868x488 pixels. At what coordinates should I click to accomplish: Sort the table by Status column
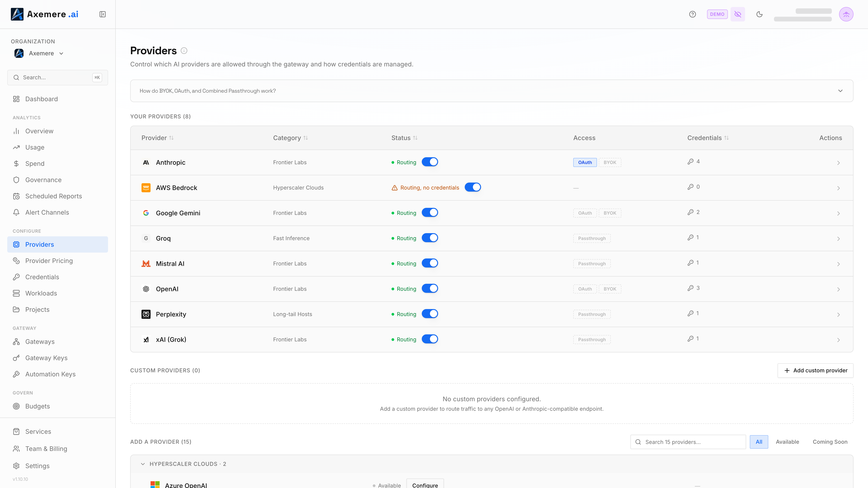click(404, 138)
